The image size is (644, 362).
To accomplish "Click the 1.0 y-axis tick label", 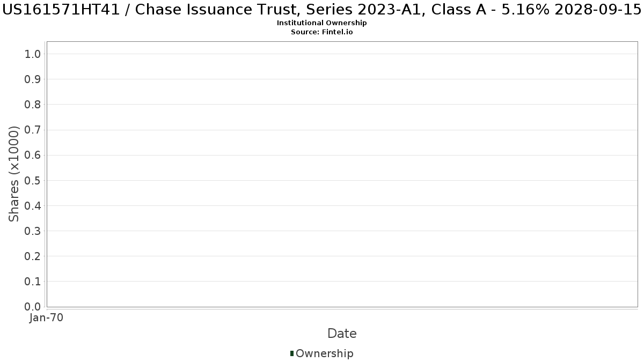I will (33, 54).
